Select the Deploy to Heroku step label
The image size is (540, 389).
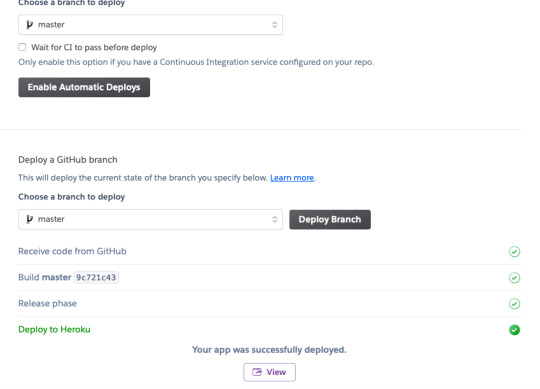coord(54,329)
